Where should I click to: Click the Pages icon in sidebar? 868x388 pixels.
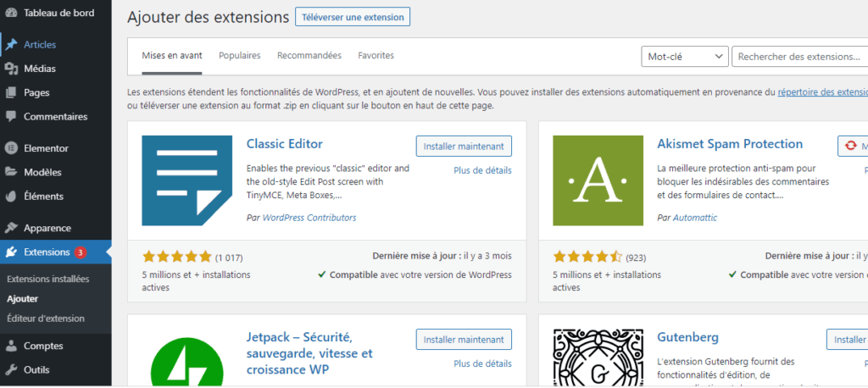pos(11,93)
